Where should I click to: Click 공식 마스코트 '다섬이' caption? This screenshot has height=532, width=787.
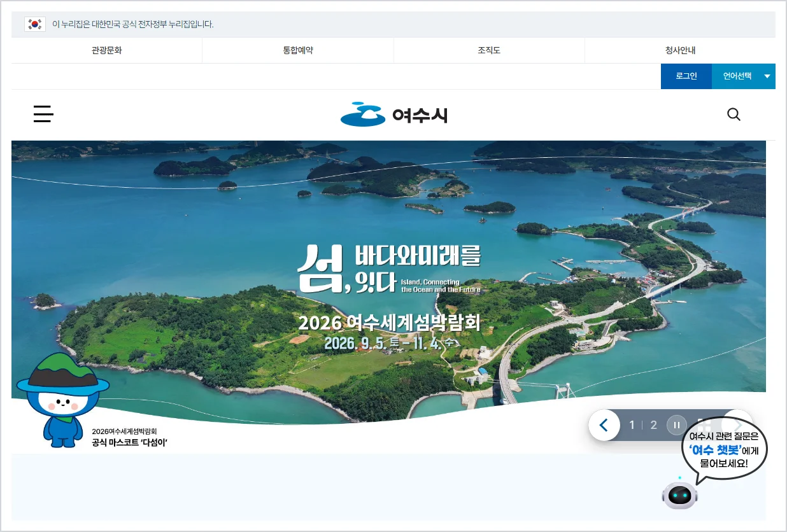(129, 442)
